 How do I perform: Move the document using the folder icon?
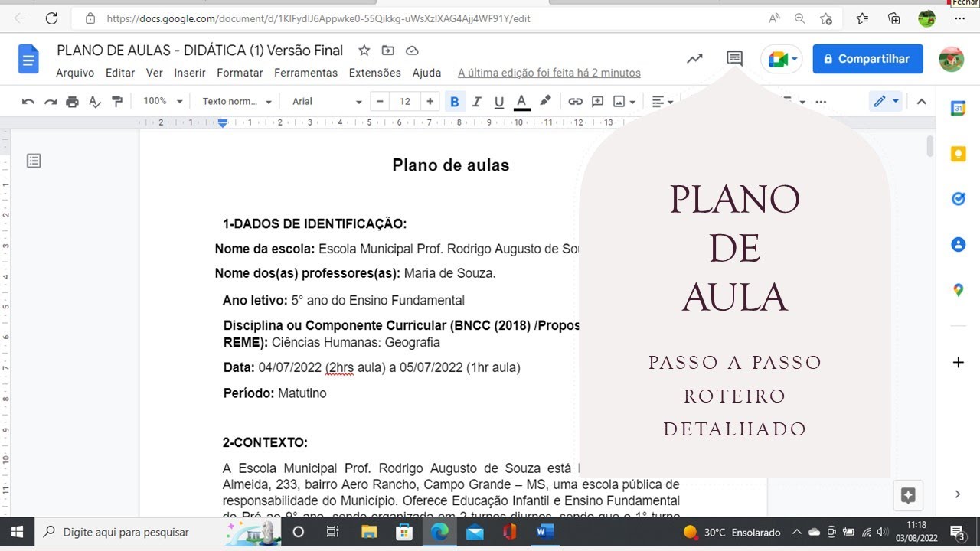coord(388,51)
